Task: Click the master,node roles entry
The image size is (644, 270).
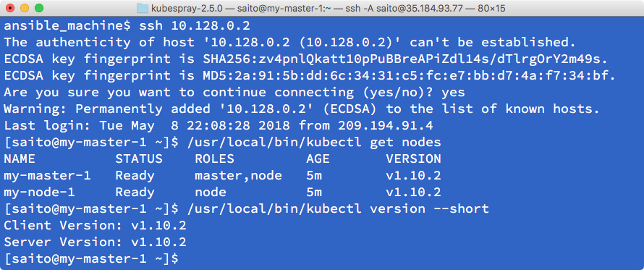Action: pyautogui.click(x=239, y=176)
